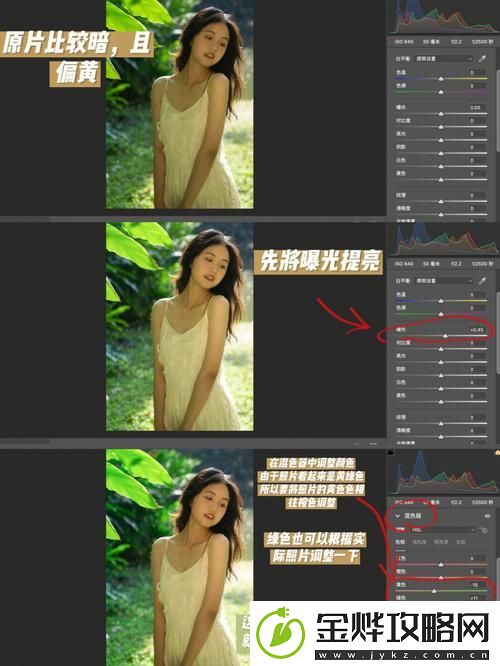Viewport: 500px width, 666px height.
Task: Click the 曝光 slider handle set to 0.00
Action: pyautogui.click(x=441, y=114)
